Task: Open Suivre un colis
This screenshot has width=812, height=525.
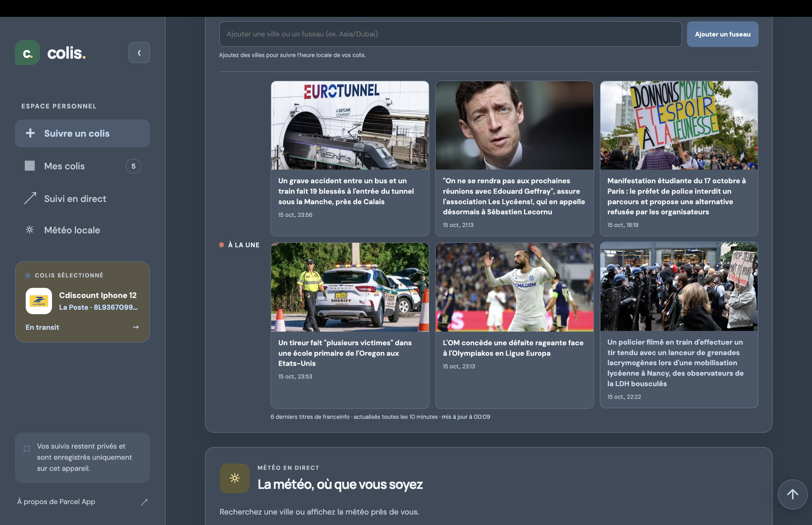Action: pos(82,133)
